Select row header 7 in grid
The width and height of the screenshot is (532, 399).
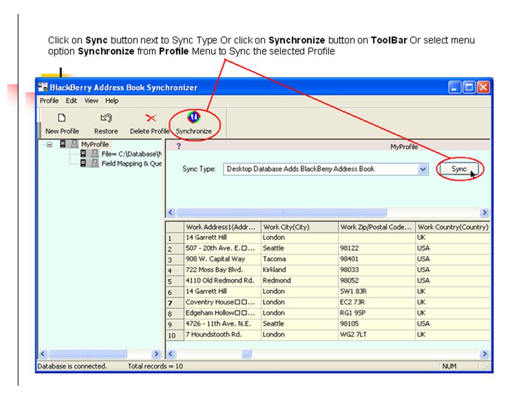pos(175,303)
